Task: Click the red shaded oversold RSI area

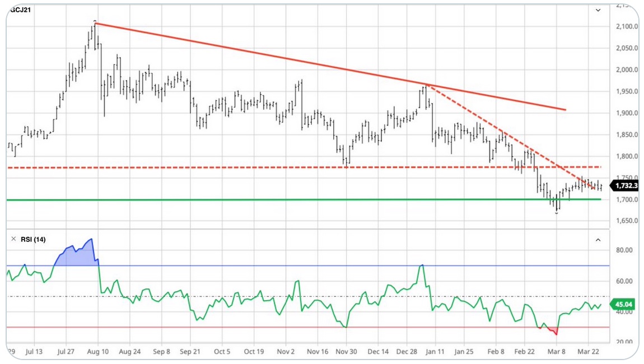Action: tap(553, 330)
